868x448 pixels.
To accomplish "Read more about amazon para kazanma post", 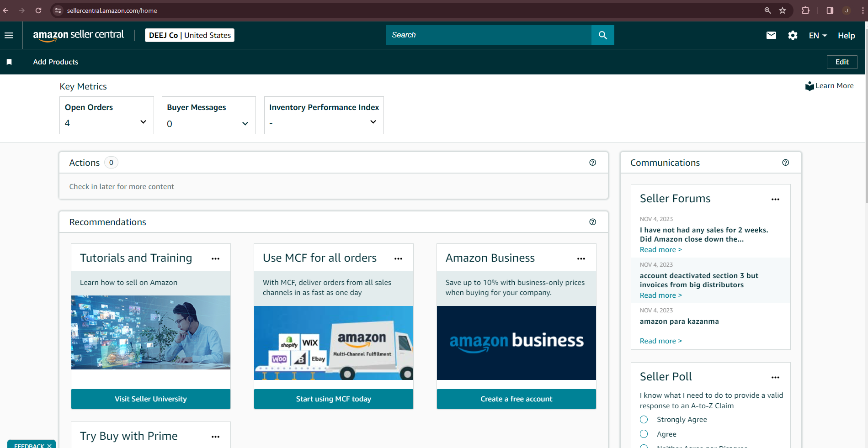I will pos(661,341).
